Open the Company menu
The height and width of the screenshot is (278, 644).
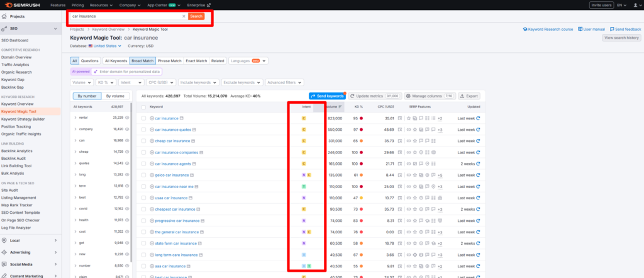tap(130, 5)
